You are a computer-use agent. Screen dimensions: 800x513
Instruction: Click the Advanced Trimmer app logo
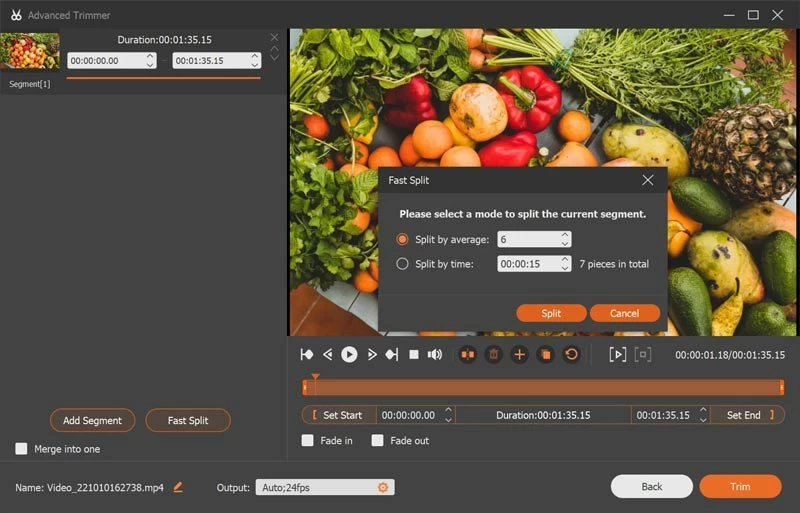16,15
